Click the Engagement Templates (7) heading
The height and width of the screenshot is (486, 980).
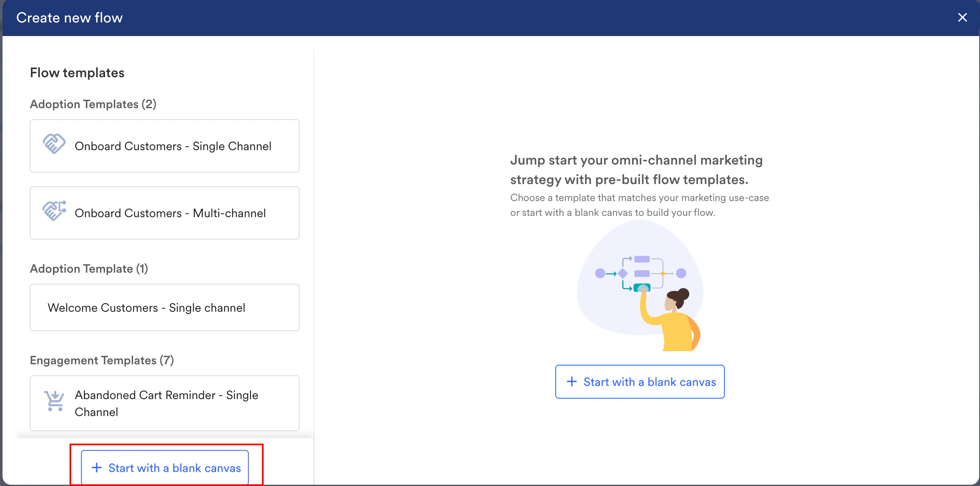click(102, 360)
